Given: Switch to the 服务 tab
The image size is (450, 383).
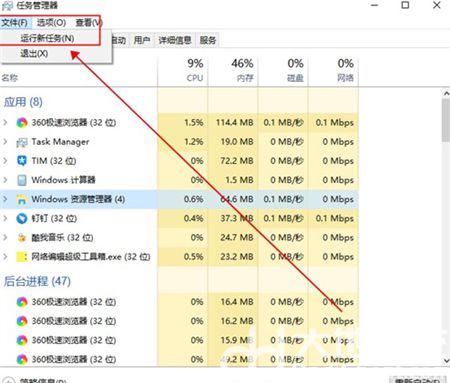Looking at the screenshot, I should [x=208, y=40].
